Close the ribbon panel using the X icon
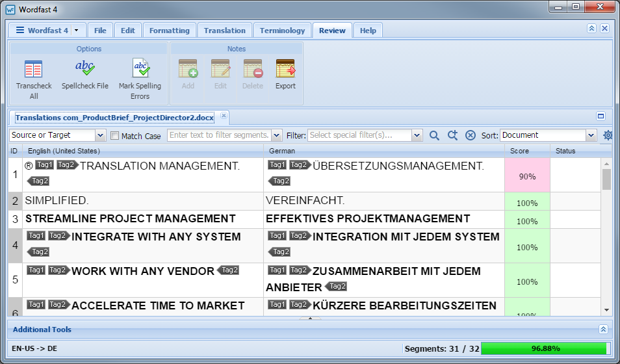The width and height of the screenshot is (620, 364). click(604, 28)
